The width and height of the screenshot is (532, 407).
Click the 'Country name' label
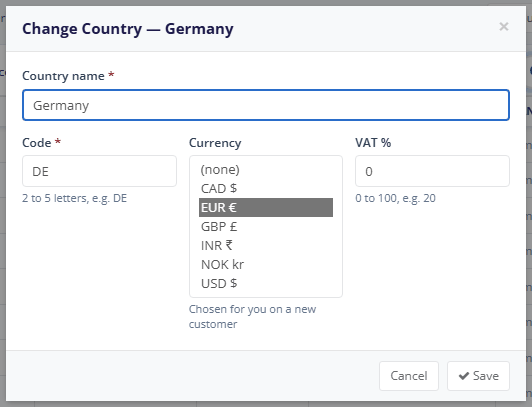63,76
